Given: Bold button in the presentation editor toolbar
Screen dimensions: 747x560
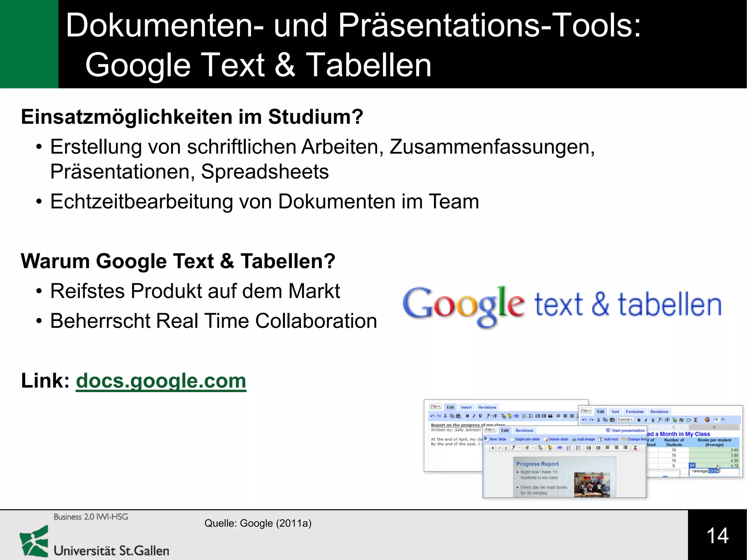Looking at the screenshot, I should pyautogui.click(x=492, y=448).
